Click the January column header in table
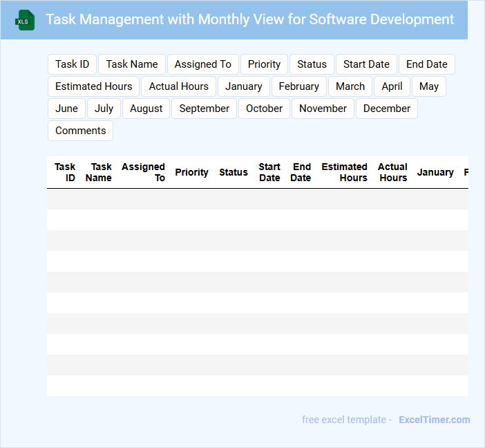 (x=435, y=172)
